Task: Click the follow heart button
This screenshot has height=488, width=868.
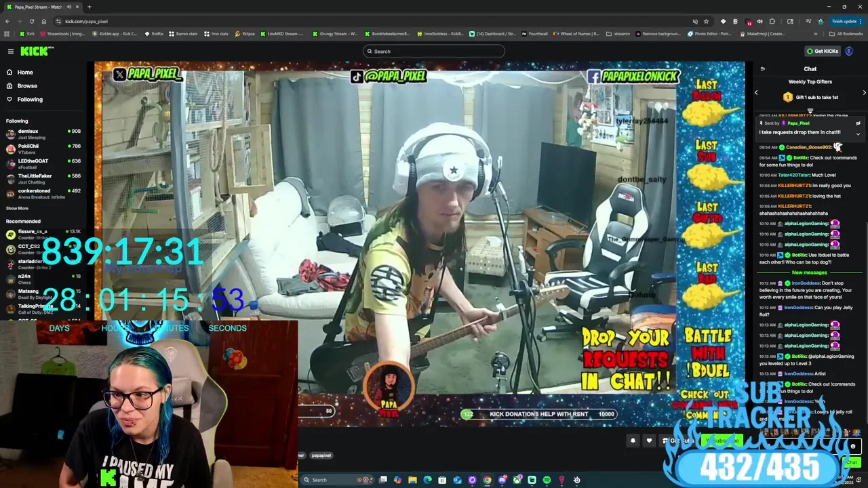Action: pyautogui.click(x=649, y=441)
